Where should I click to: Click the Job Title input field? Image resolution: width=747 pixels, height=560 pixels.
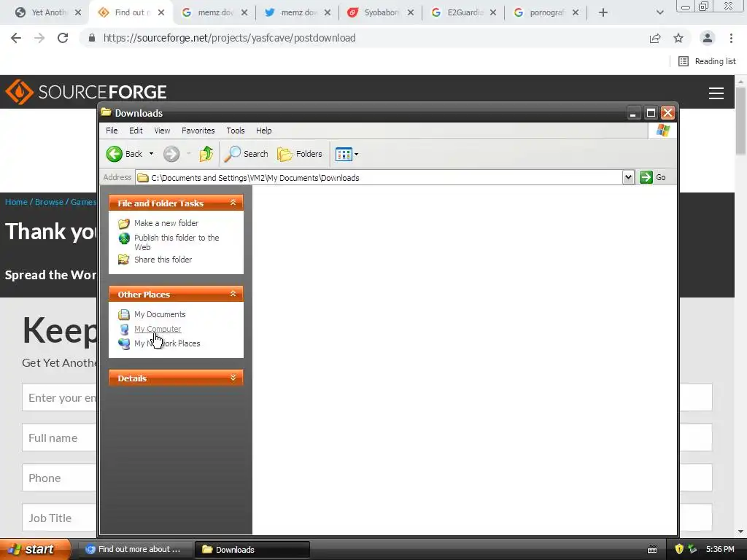pos(60,518)
